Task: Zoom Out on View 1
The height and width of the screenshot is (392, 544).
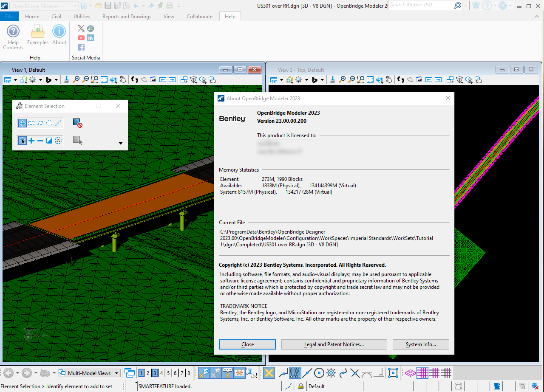Action: [85, 79]
